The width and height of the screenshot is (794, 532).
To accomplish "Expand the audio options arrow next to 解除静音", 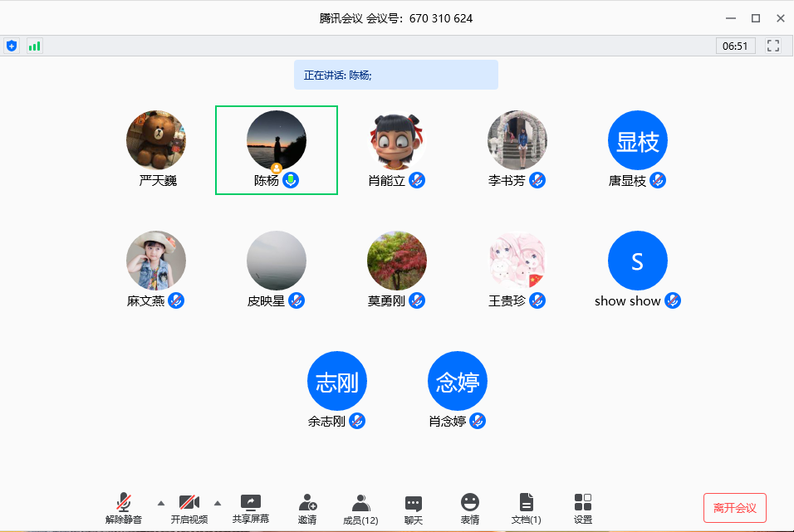I will [161, 503].
